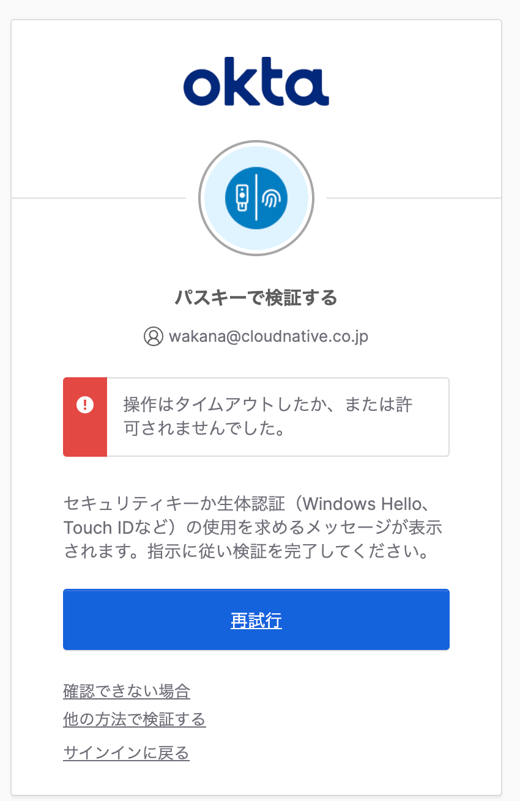
Task: Click the USB security key glyph
Action: click(242, 197)
